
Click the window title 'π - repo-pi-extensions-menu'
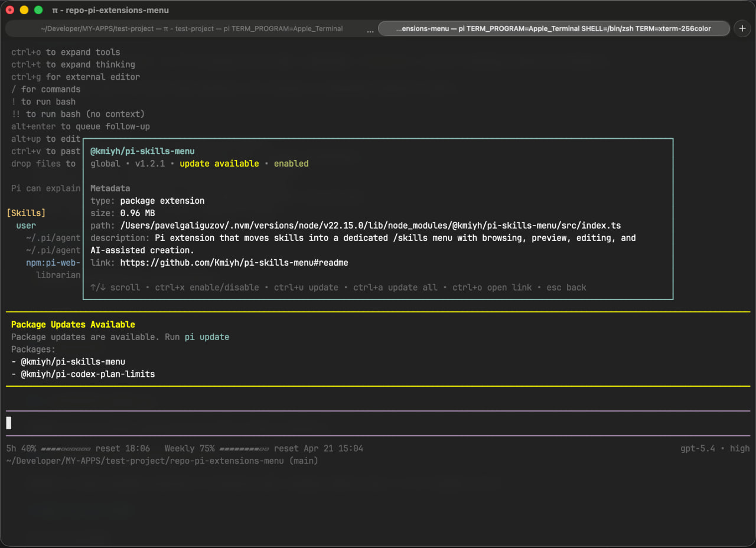(x=110, y=10)
